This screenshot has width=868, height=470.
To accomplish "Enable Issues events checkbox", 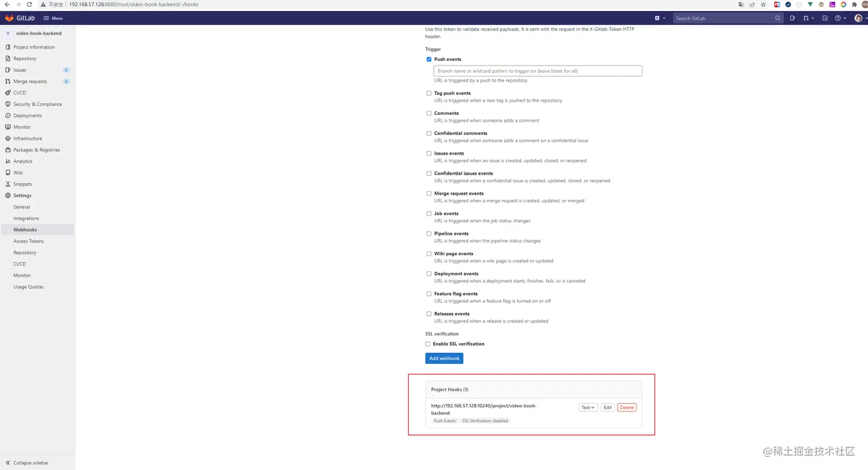I will pos(429,153).
